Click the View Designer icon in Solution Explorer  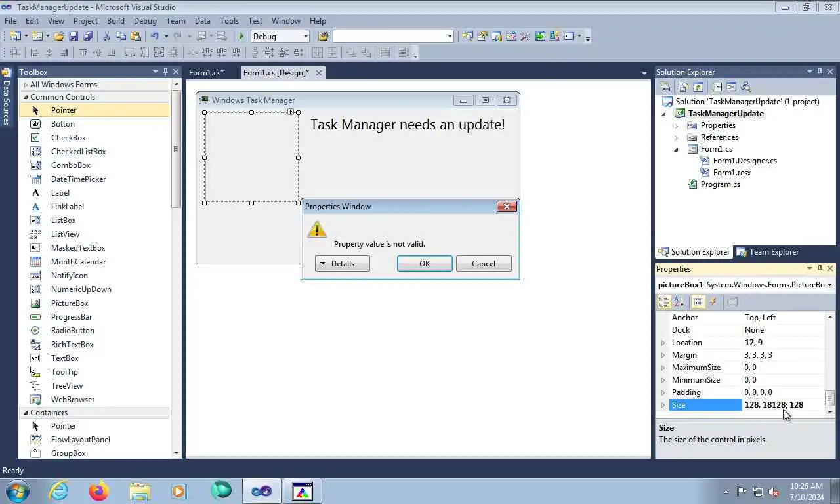731,87
